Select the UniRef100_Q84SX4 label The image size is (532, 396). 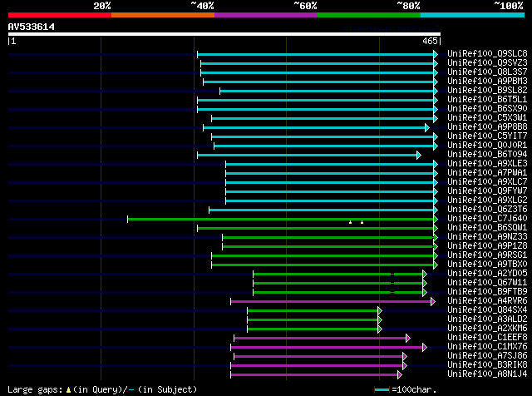487,310
